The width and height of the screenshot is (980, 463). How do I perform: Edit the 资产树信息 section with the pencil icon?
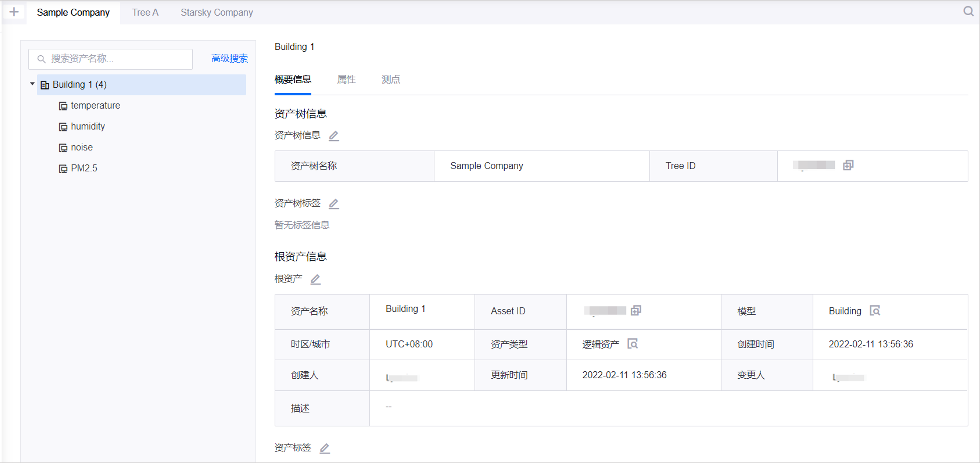[334, 135]
